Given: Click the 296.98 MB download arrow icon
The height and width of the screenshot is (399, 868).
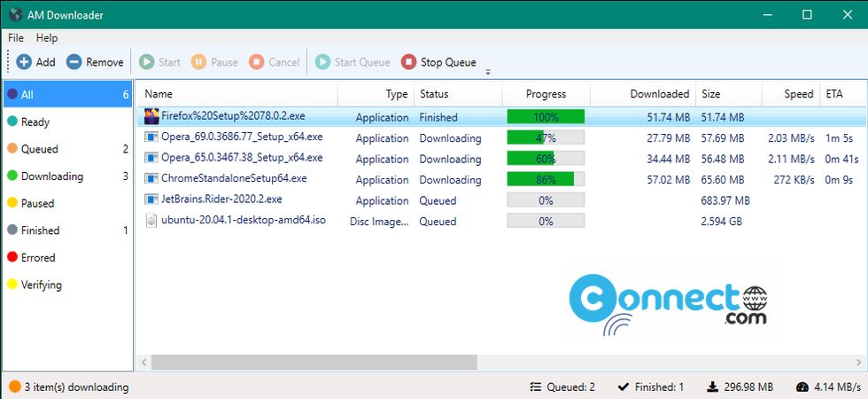Looking at the screenshot, I should [x=713, y=387].
